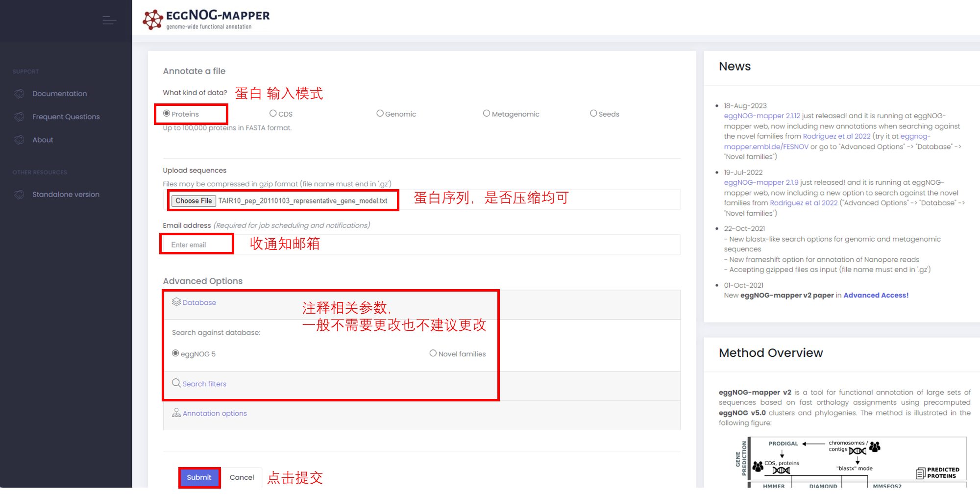980x495 pixels.
Task: Expand the Search filters section
Action: click(x=204, y=384)
